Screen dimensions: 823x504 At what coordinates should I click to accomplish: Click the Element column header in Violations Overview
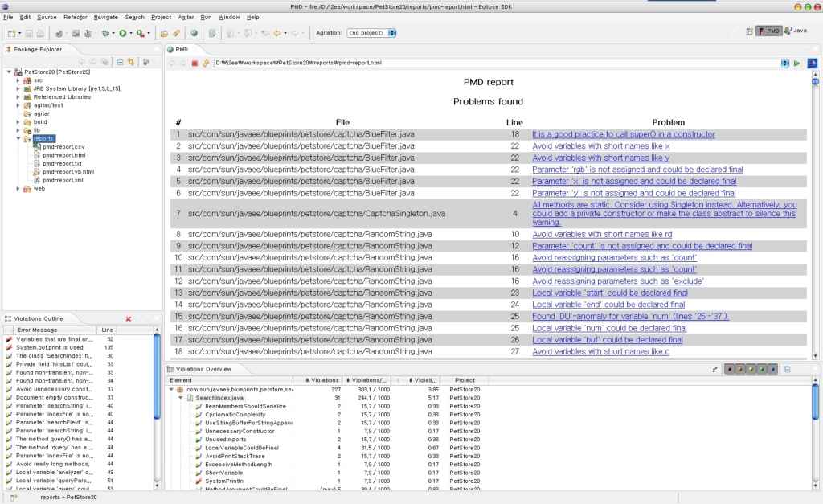(230, 380)
